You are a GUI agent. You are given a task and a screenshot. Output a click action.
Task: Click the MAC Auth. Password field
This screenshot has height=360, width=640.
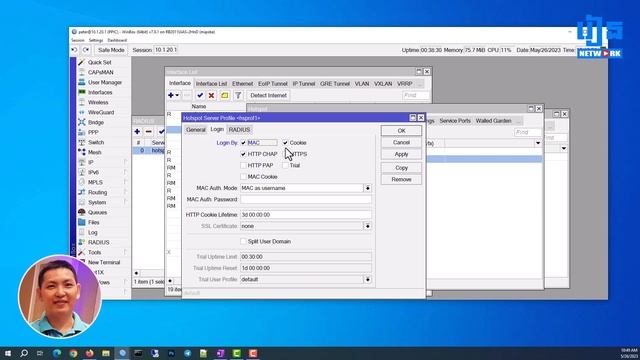(306, 200)
